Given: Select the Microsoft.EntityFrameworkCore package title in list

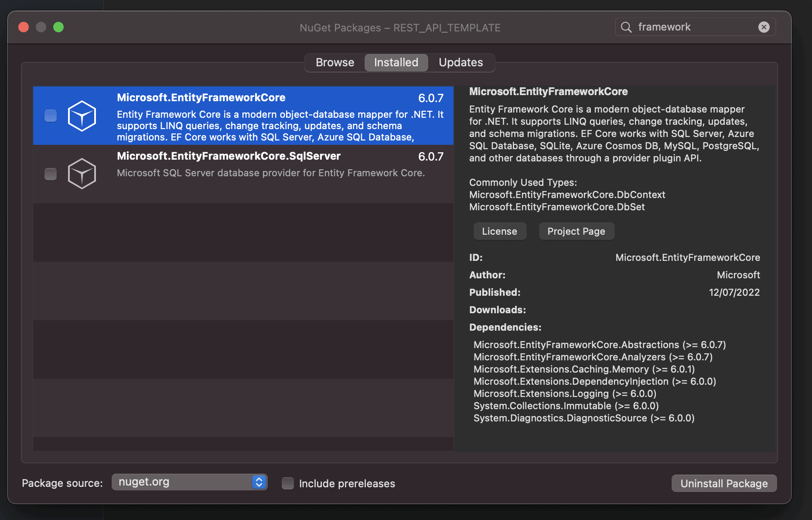Looking at the screenshot, I should (201, 98).
